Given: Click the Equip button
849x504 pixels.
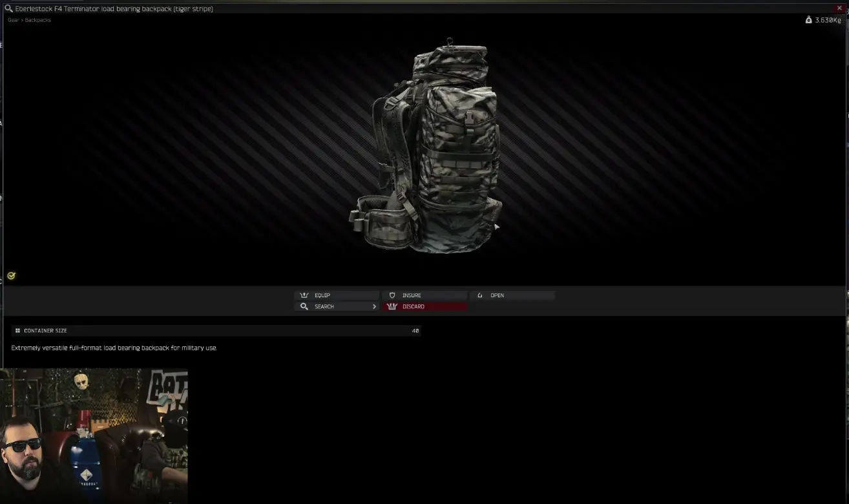Looking at the screenshot, I should click(x=337, y=295).
